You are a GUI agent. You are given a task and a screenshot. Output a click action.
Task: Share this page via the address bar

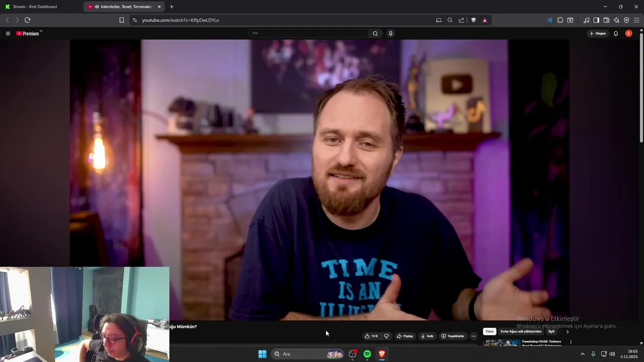point(461,20)
